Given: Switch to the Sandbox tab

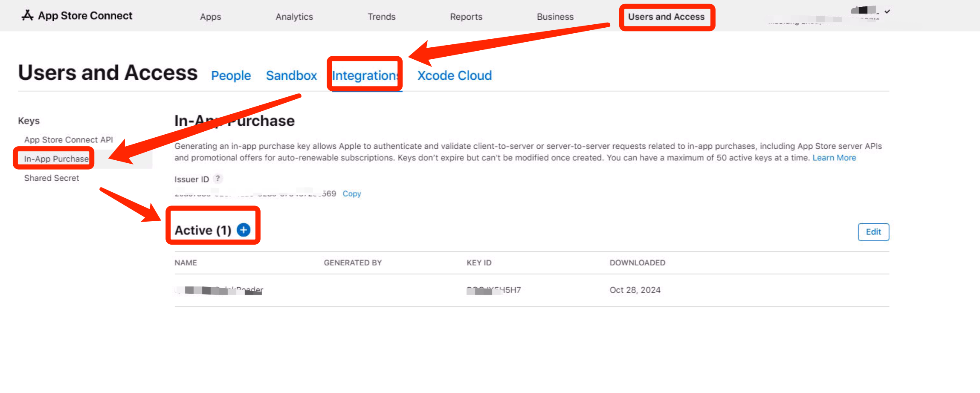Looking at the screenshot, I should [x=291, y=76].
